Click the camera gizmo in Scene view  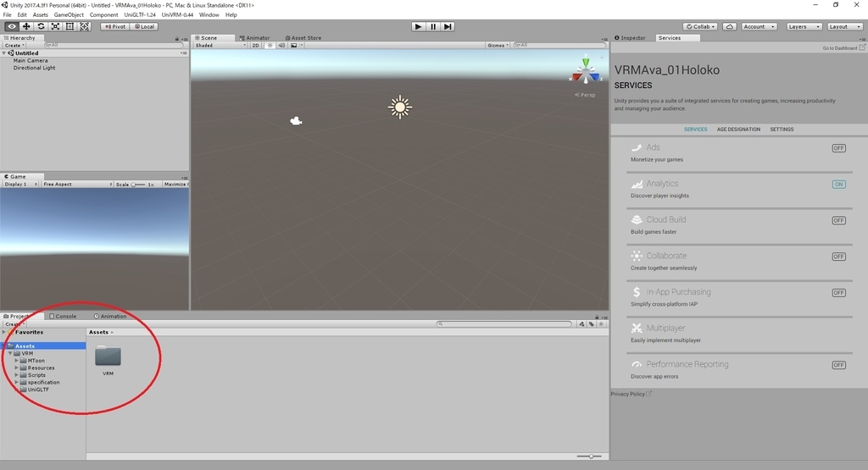point(296,121)
